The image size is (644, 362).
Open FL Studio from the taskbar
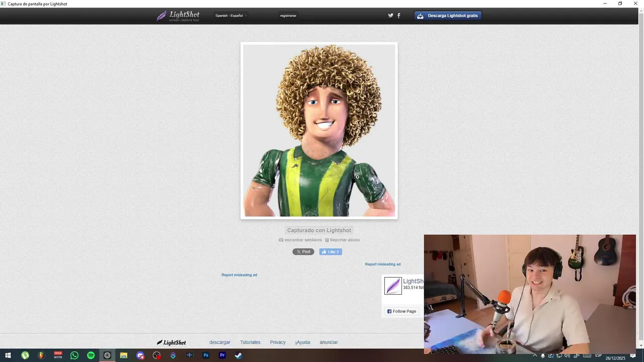pos(41,355)
